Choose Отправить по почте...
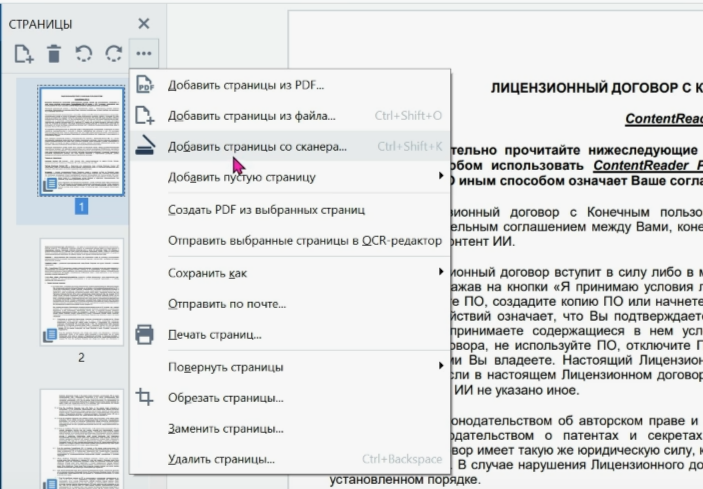Image resolution: width=703 pixels, height=489 pixels. coord(290,304)
